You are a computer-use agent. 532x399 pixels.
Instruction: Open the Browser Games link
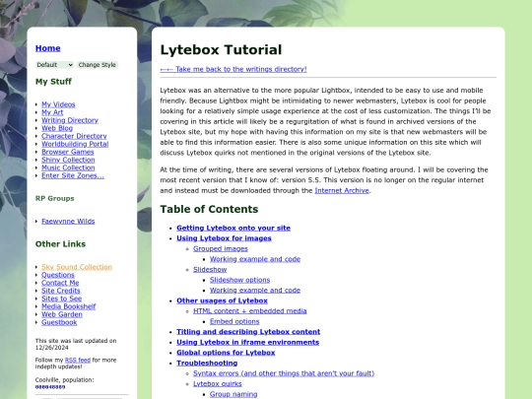click(68, 152)
